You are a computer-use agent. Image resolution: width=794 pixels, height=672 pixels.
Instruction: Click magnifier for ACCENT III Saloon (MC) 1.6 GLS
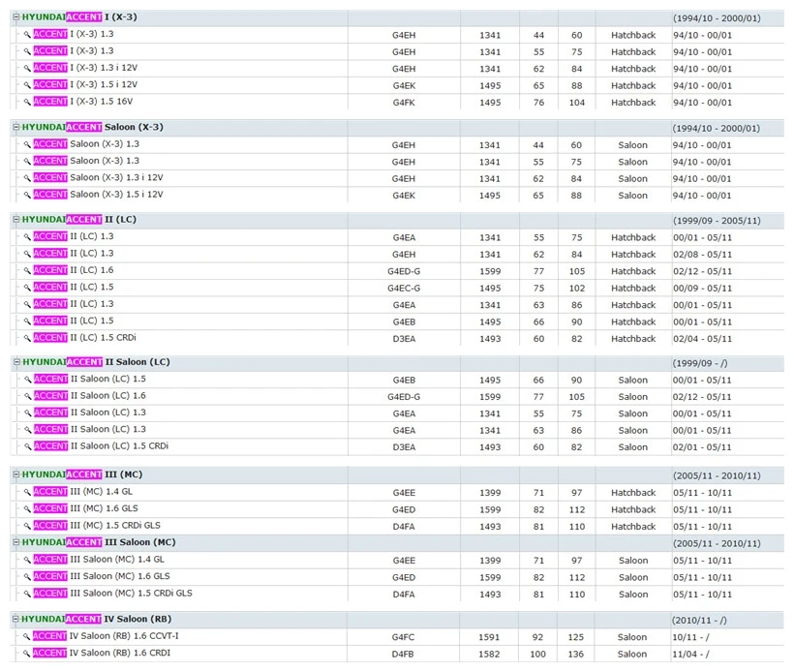click(x=27, y=577)
